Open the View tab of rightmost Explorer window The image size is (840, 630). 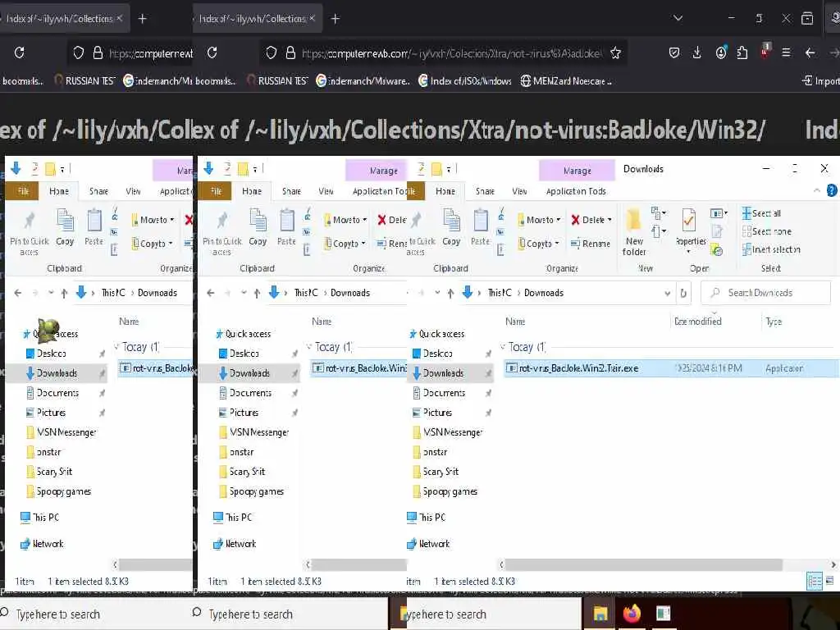click(x=519, y=191)
